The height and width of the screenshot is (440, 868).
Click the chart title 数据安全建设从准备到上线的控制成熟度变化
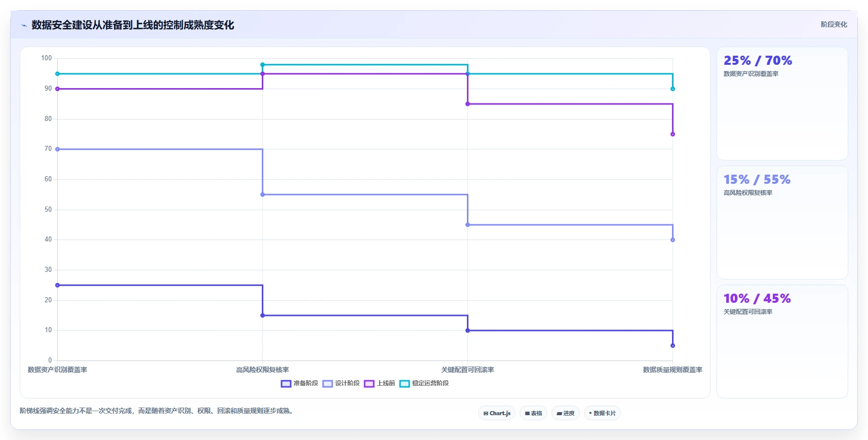(133, 25)
